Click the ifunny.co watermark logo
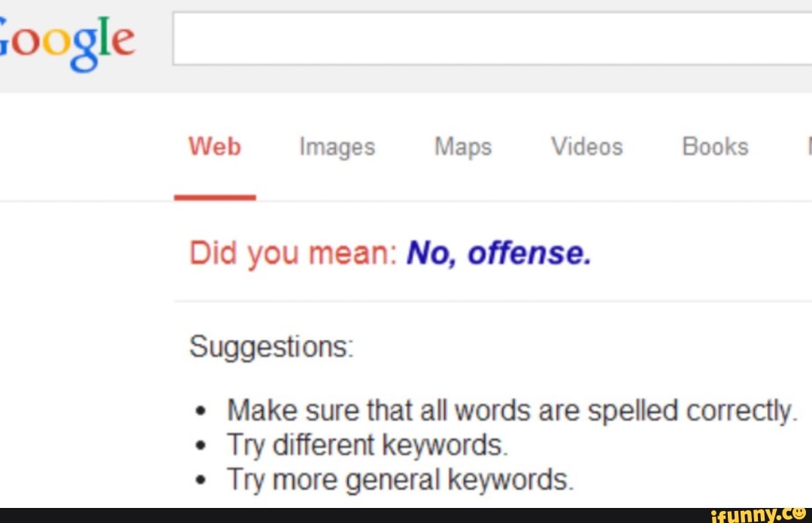812x523 pixels. tap(752, 513)
